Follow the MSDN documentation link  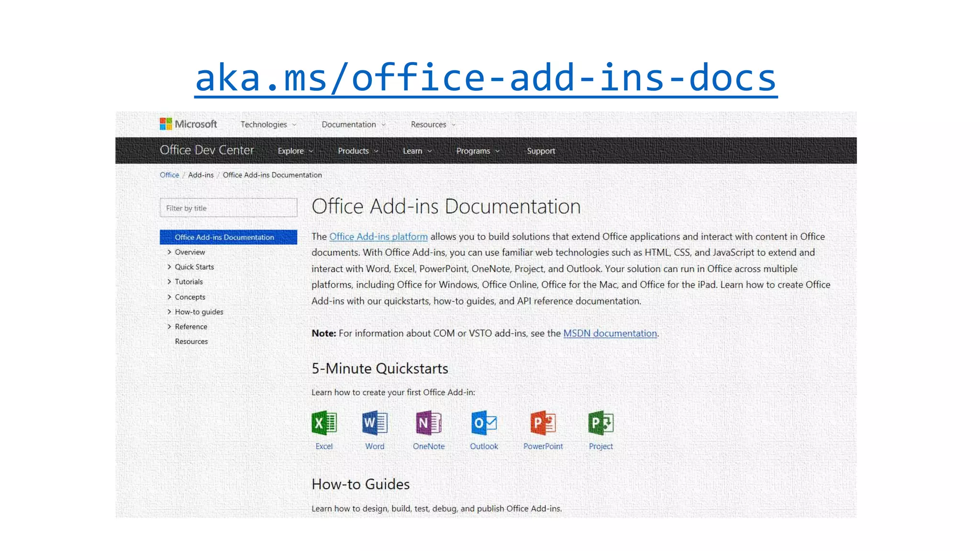(x=610, y=333)
